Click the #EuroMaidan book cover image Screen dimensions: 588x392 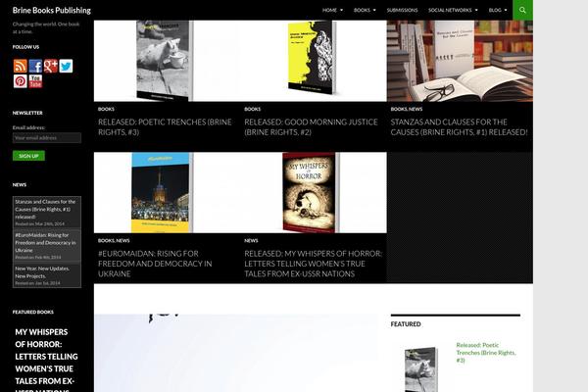pos(163,192)
